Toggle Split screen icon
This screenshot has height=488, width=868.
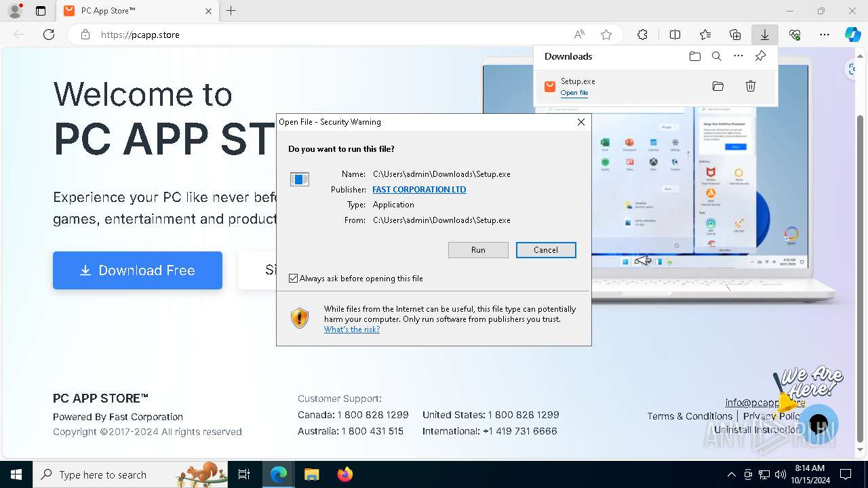coord(675,35)
